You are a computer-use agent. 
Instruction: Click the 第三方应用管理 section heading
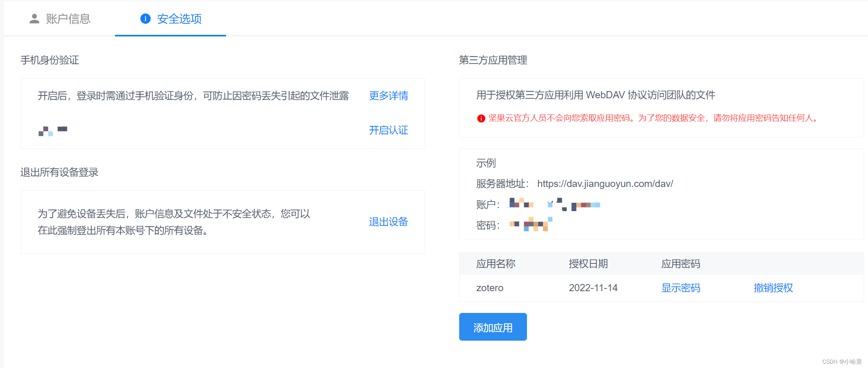(x=493, y=60)
